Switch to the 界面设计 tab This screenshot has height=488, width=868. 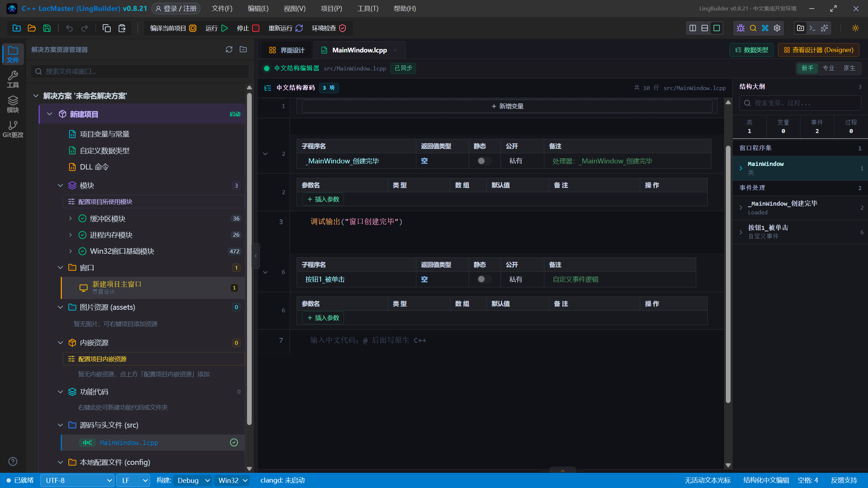pyautogui.click(x=287, y=50)
